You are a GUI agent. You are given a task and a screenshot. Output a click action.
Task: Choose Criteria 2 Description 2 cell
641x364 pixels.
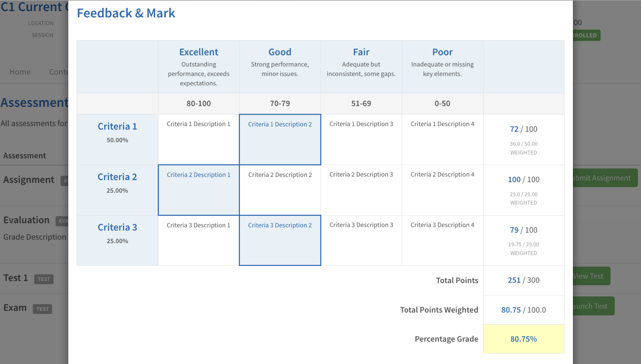[x=280, y=190]
